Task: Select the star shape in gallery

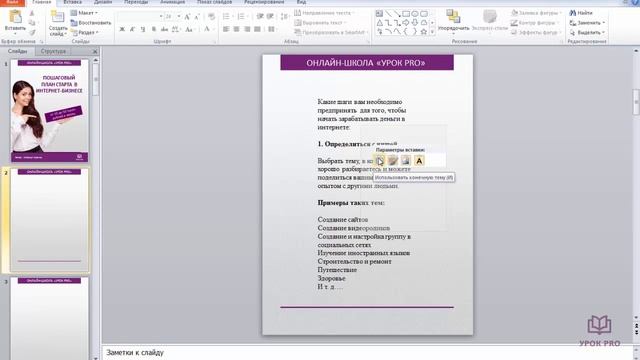Action: point(424,31)
